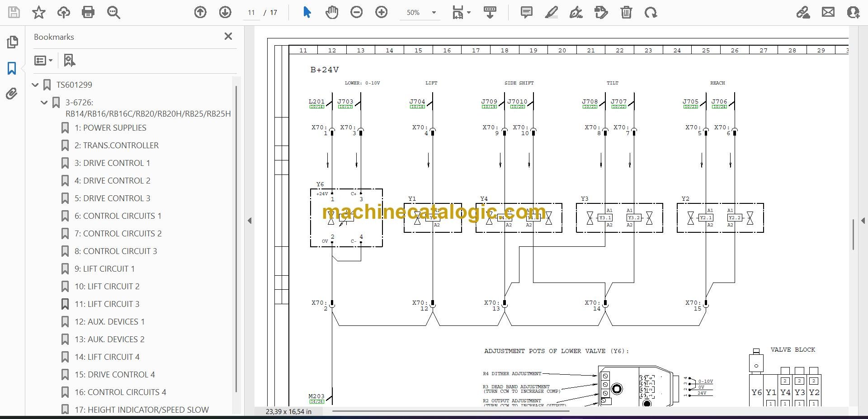This screenshot has width=868, height=419.
Task: Click the bookmarks panel vertical scrollbar
Action: (236, 238)
